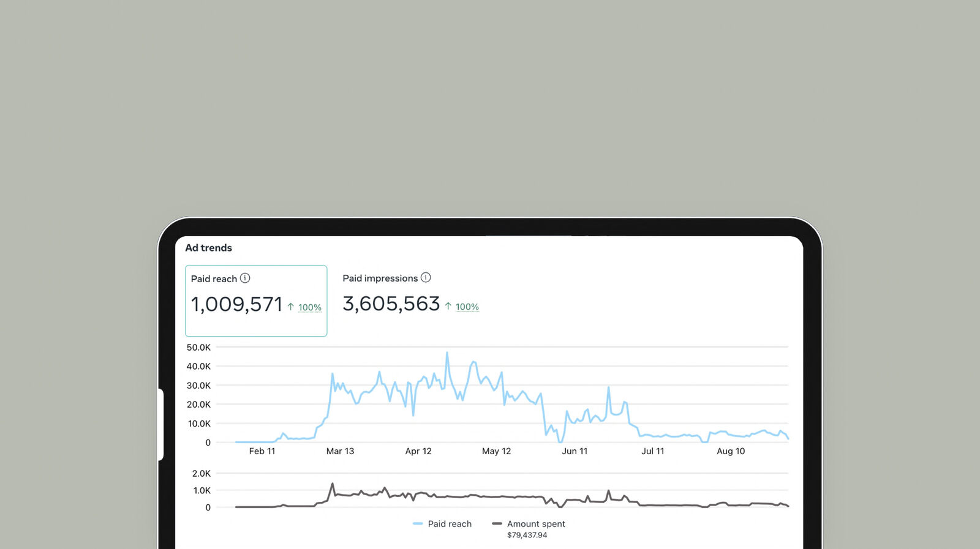Screen dimensions: 980x549
Task: Click the Feb 11 date axis label
Action: pyautogui.click(x=262, y=451)
